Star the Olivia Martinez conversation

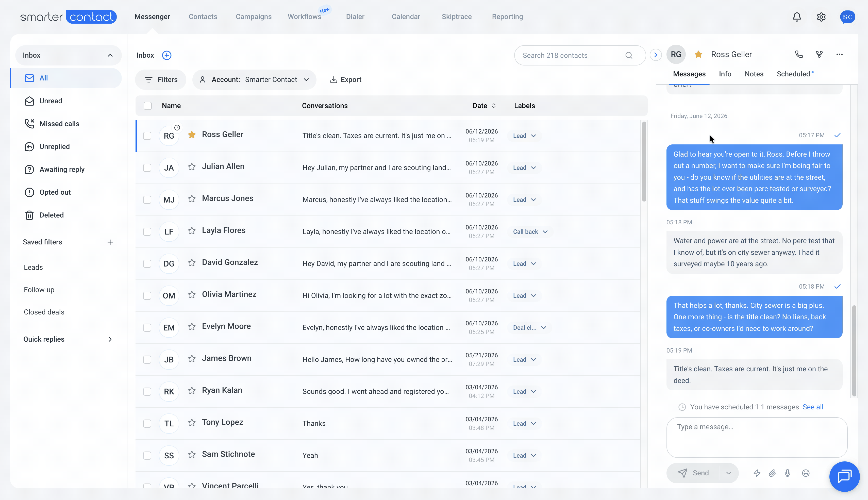coord(192,295)
